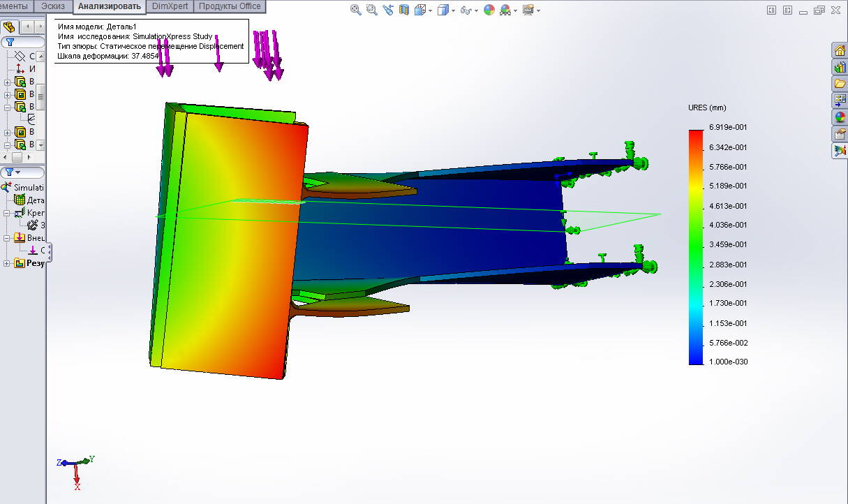Open the Продукты Office tab

(x=230, y=6)
